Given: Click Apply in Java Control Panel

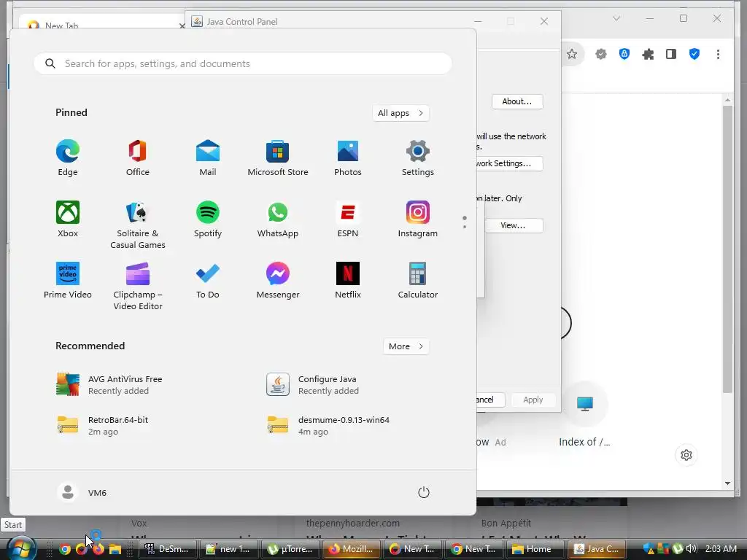Looking at the screenshot, I should coord(533,400).
